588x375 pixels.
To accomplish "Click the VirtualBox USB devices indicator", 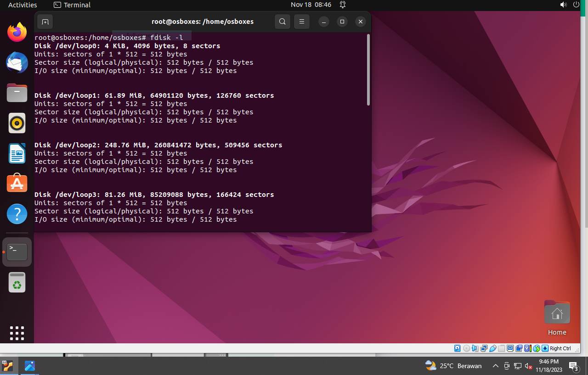I will tap(493, 348).
